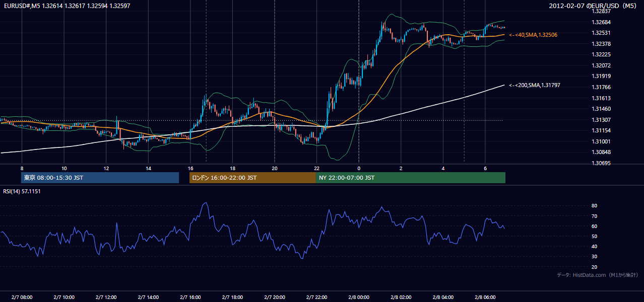The height and width of the screenshot is (302, 644).
Task: Click the 1.31460 price axis label
Action: point(602,109)
